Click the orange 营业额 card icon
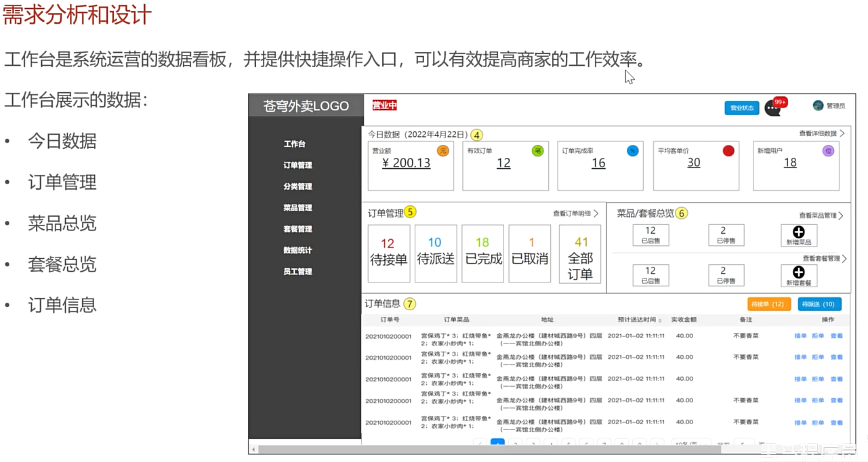This screenshot has width=868, height=462. [442, 150]
